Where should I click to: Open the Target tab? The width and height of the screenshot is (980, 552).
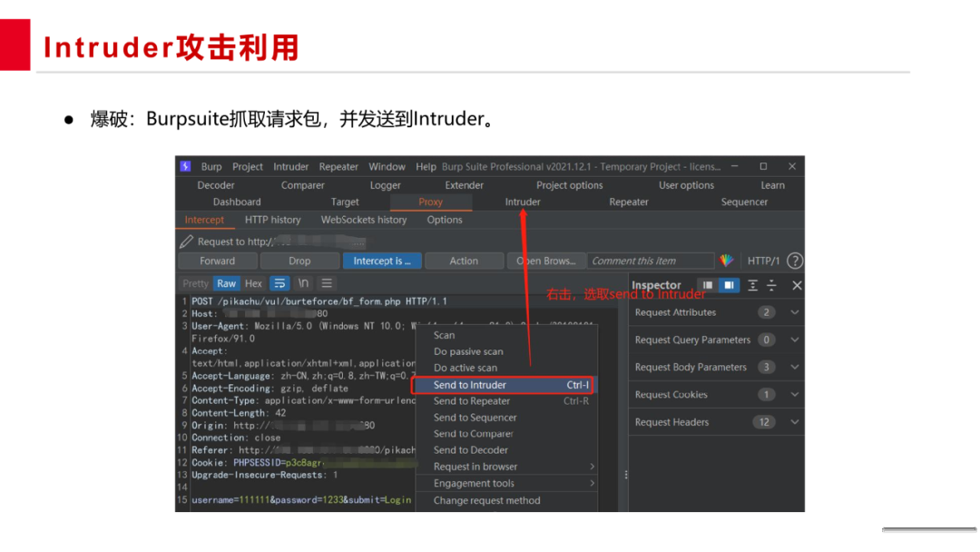click(345, 202)
